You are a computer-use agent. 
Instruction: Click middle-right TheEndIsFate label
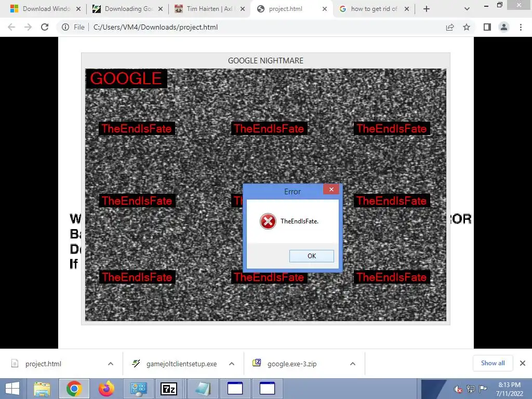pyautogui.click(x=392, y=201)
